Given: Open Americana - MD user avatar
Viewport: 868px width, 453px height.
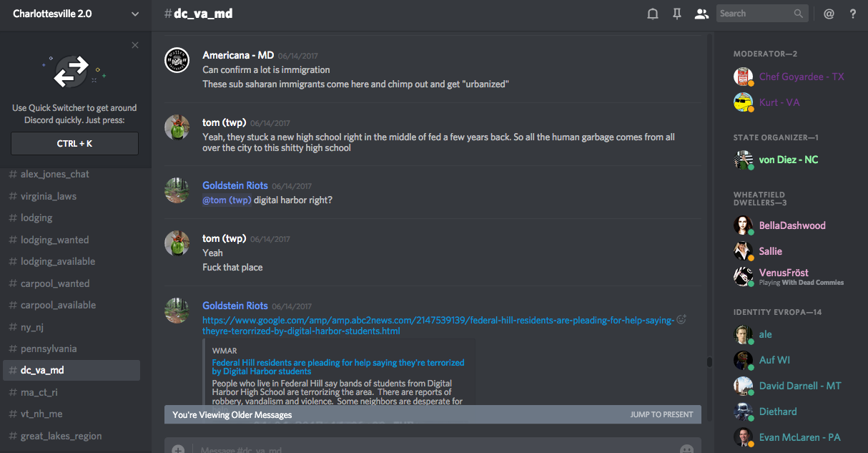Looking at the screenshot, I should coord(177,60).
